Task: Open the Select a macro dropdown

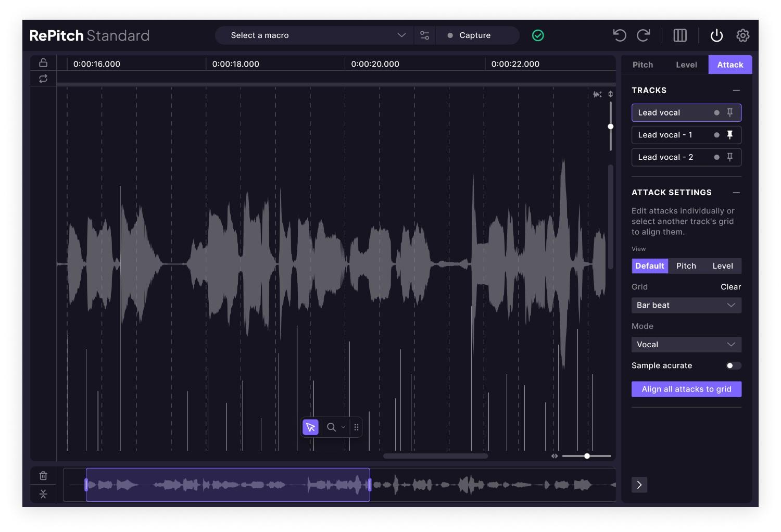Action: coord(317,35)
